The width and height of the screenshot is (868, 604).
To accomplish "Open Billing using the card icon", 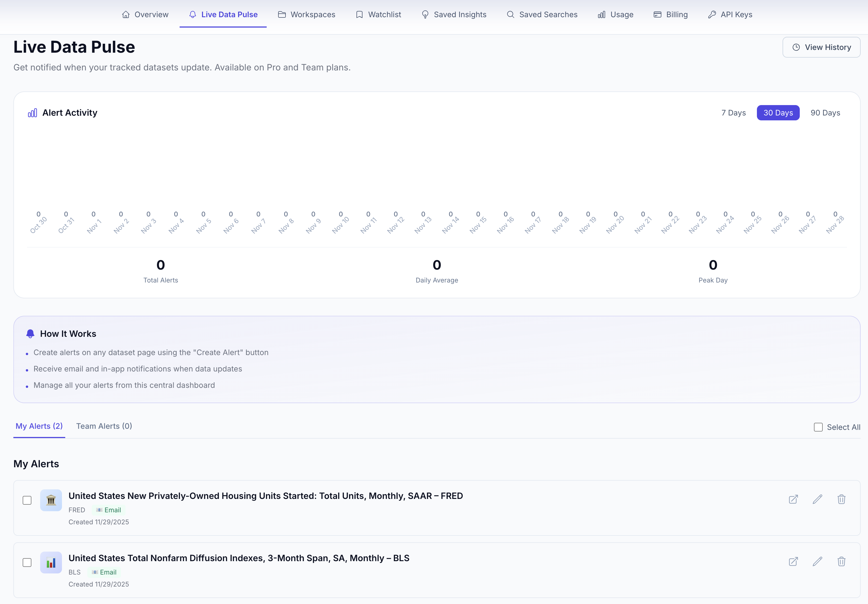I will point(658,14).
